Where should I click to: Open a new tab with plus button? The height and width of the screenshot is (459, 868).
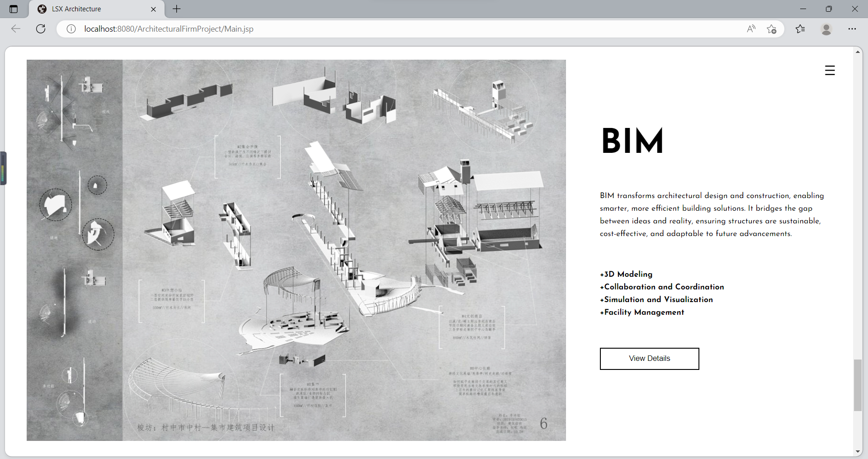click(177, 9)
